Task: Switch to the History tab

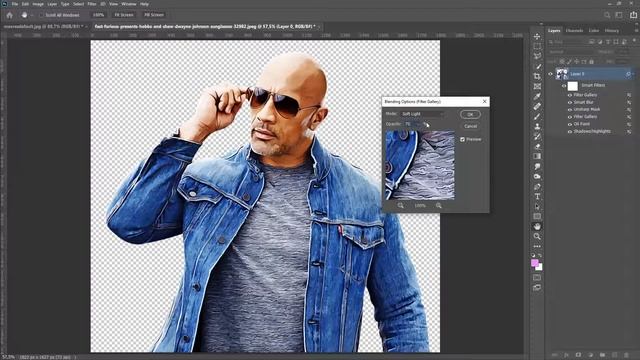Action: tap(611, 31)
